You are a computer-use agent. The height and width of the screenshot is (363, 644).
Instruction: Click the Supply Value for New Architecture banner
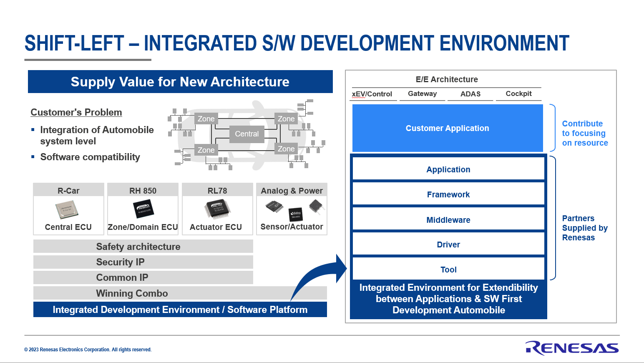pyautogui.click(x=180, y=82)
